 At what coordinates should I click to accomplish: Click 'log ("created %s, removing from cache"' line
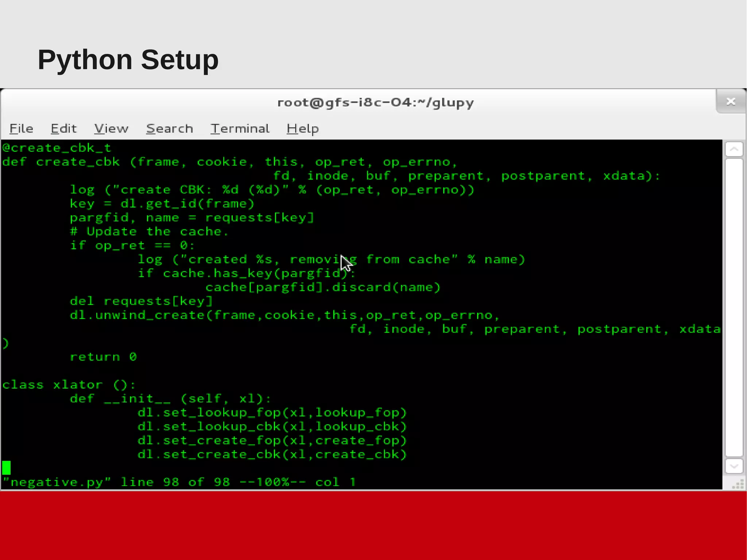331,259
